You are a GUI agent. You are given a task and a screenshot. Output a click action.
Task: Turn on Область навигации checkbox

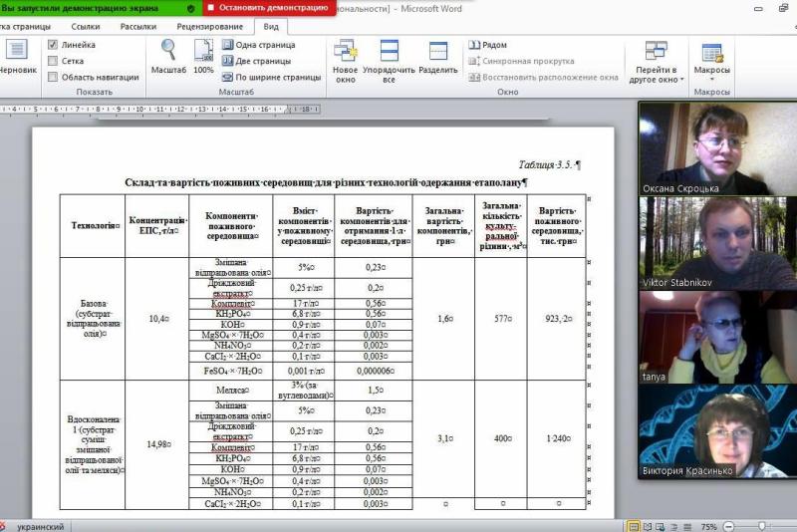[53, 77]
